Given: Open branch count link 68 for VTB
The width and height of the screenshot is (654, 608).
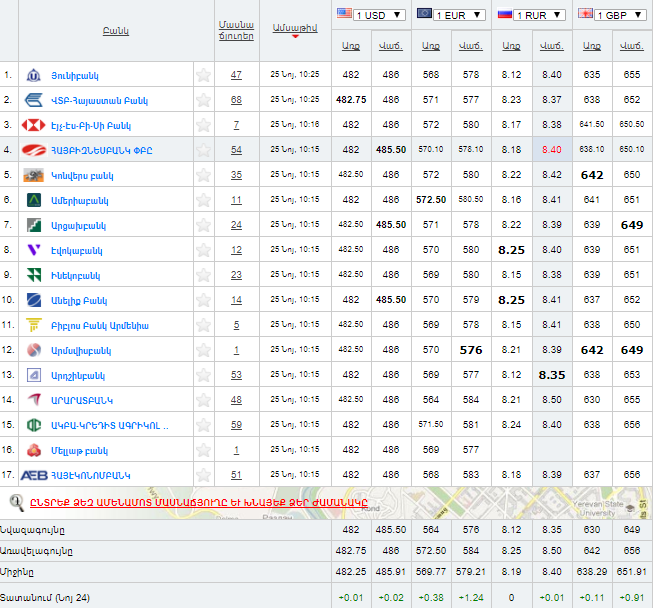Looking at the screenshot, I should tap(236, 100).
